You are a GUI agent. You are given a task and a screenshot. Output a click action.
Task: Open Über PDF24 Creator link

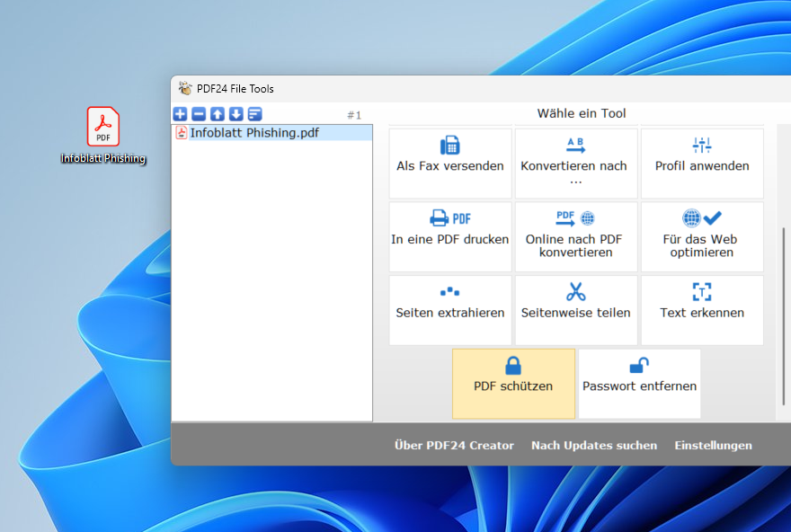(454, 445)
